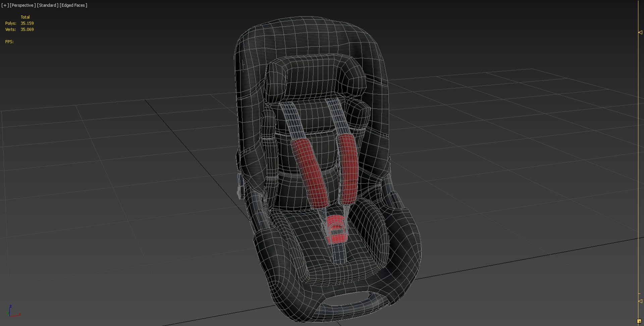Click the FPS statistics label

pos(9,42)
